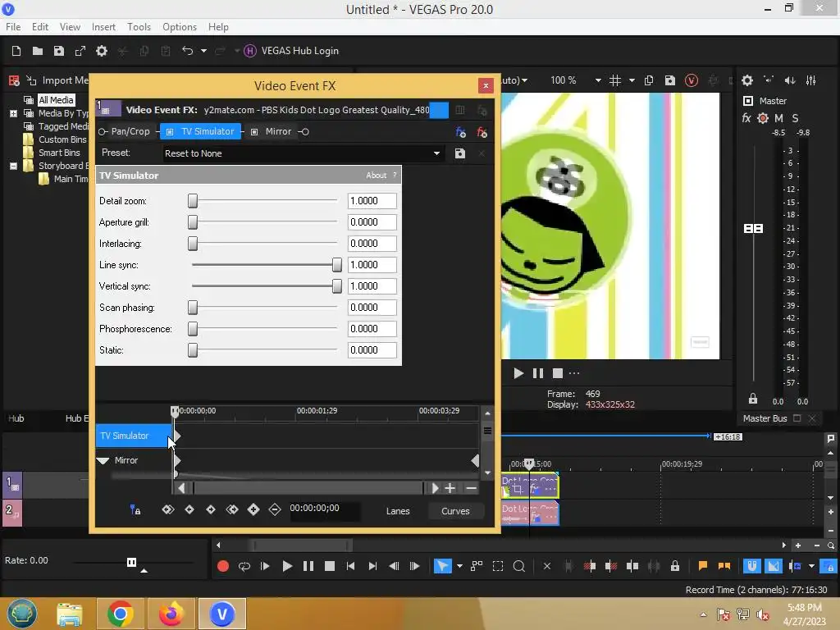Screen dimensions: 840x630
Task: Open the overlays dropdown arrow beside grid
Action: 632,80
